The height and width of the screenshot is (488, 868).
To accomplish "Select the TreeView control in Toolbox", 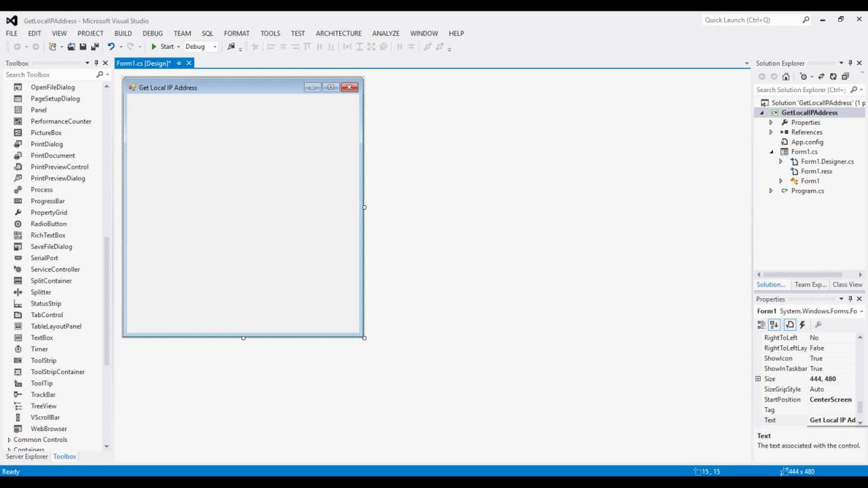I will tap(43, 406).
